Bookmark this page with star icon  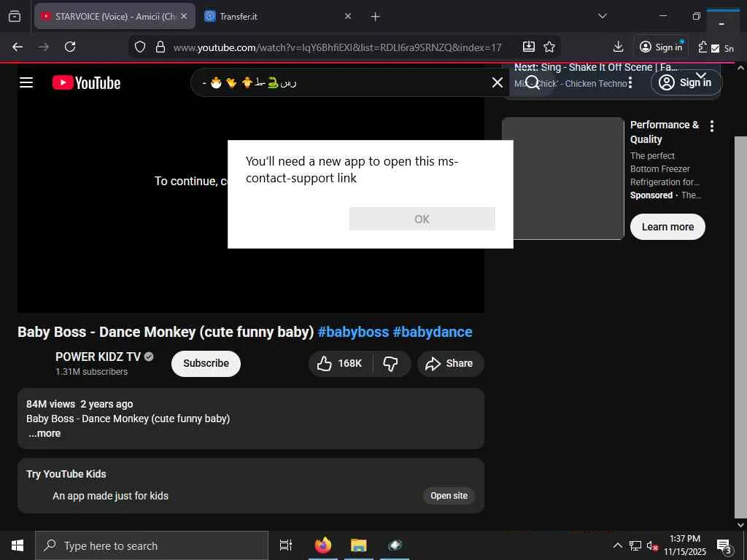pyautogui.click(x=549, y=47)
